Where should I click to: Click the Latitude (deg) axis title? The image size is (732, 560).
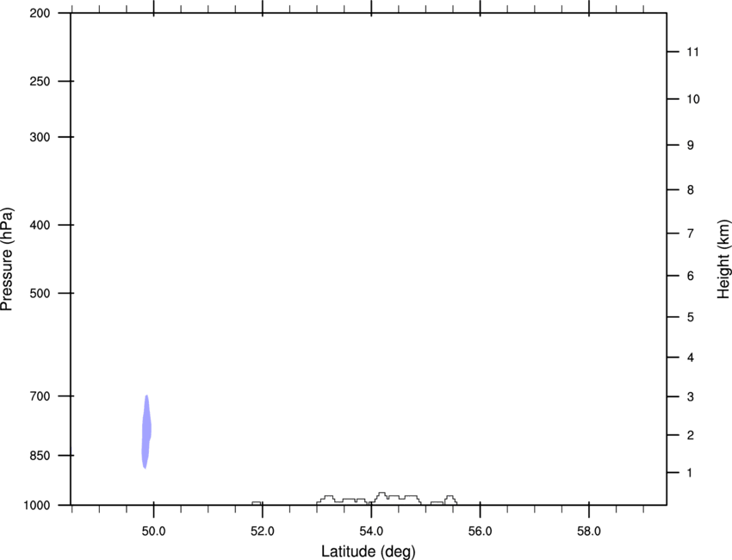tap(368, 551)
